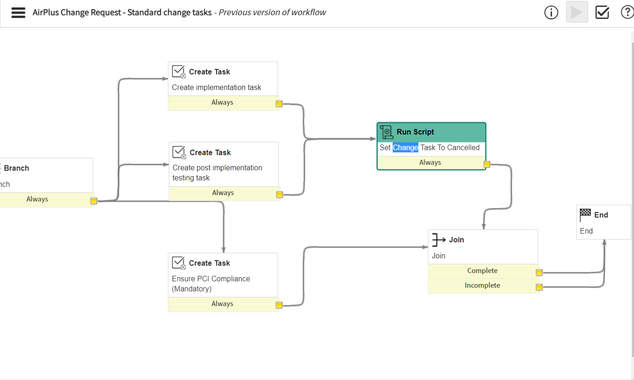Click the validate checkbox icon in header
This screenshot has height=380, width=634.
click(602, 13)
